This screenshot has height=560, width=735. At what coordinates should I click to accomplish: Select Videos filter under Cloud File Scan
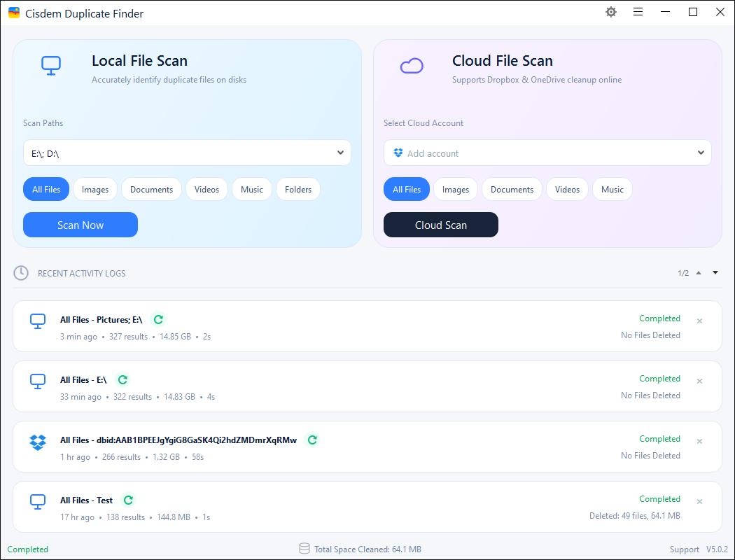point(567,189)
